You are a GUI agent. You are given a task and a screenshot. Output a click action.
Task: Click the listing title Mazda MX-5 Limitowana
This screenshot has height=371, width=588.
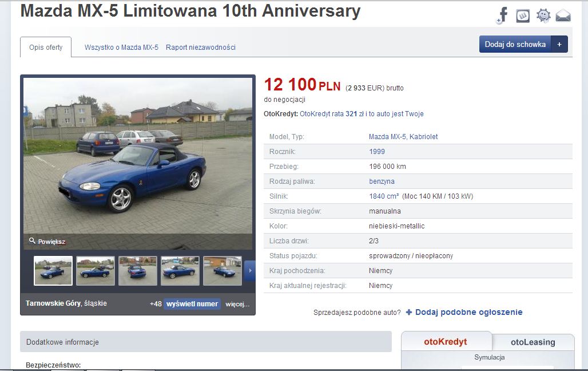click(x=190, y=11)
